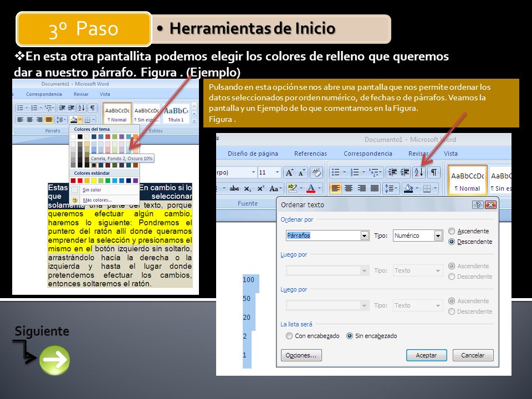Open the line spacing dropdown in the right Word window
The height and width of the screenshot is (399, 532).
[392, 188]
